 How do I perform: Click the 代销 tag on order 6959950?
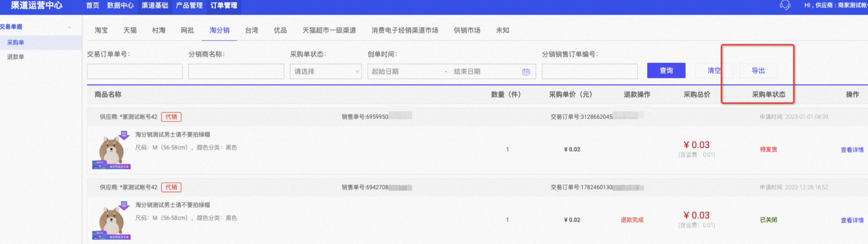click(x=171, y=117)
